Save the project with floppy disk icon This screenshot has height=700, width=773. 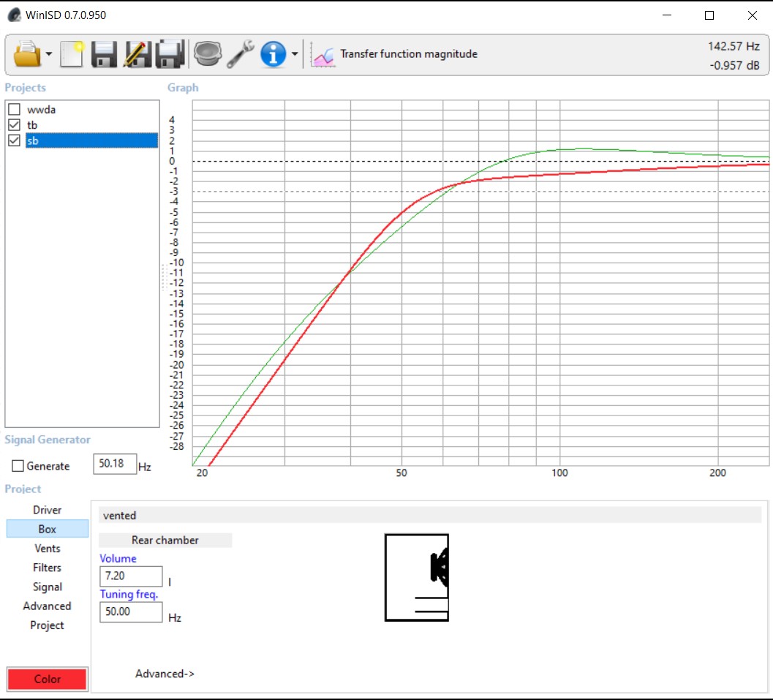point(104,53)
